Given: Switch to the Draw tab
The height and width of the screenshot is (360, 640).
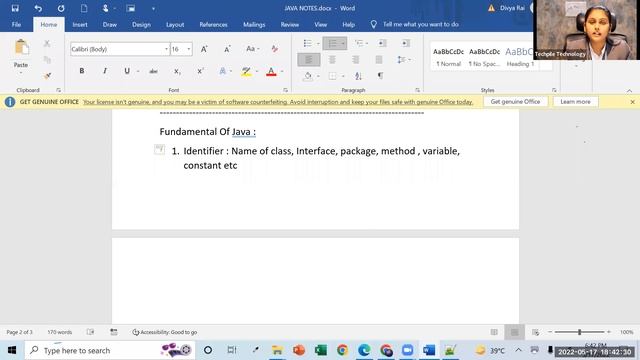Looking at the screenshot, I should 109,24.
